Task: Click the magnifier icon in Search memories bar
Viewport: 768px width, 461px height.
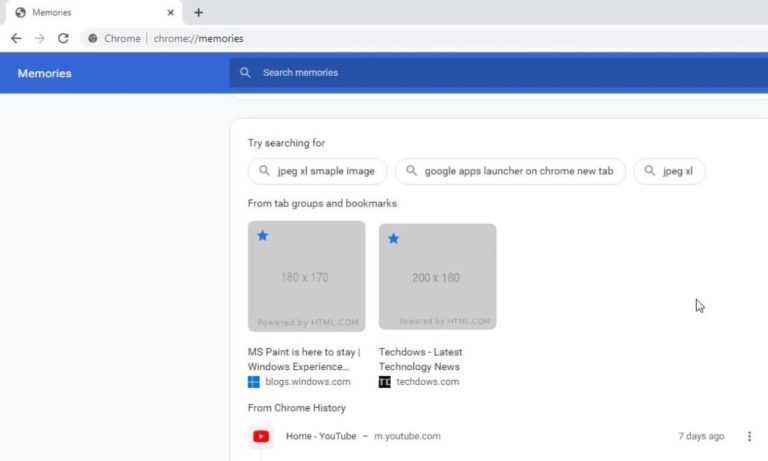Action: click(x=245, y=73)
